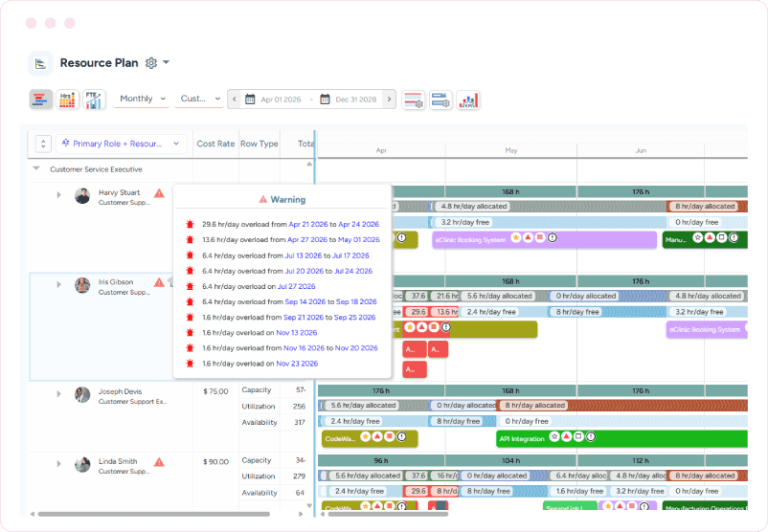Open the Primary Role + Resource grouping dropdown

[x=121, y=144]
